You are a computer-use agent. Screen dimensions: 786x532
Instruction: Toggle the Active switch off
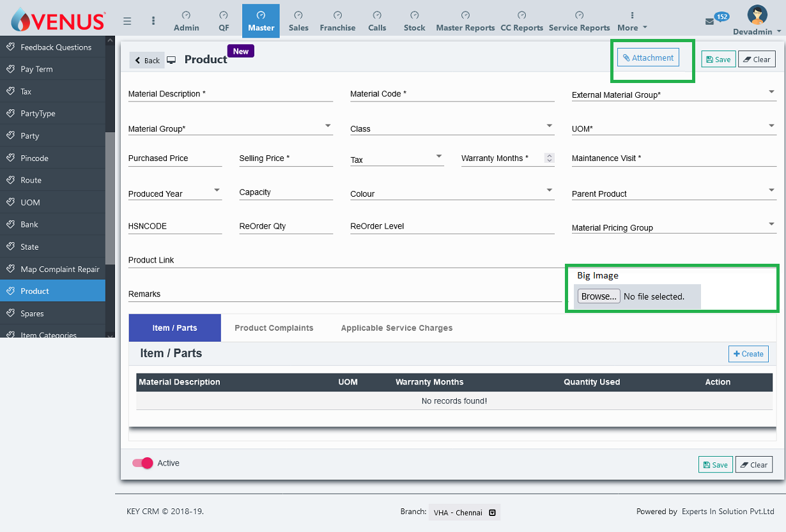[143, 463]
